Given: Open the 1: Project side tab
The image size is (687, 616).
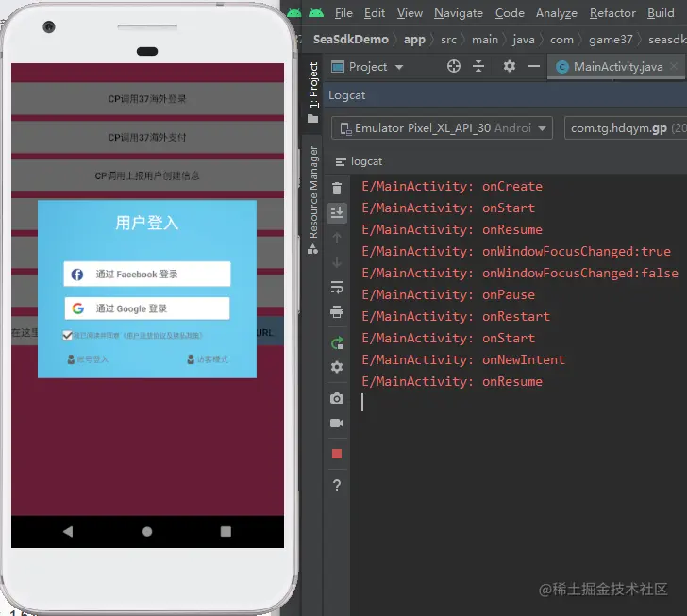Looking at the screenshot, I should pyautogui.click(x=313, y=92).
